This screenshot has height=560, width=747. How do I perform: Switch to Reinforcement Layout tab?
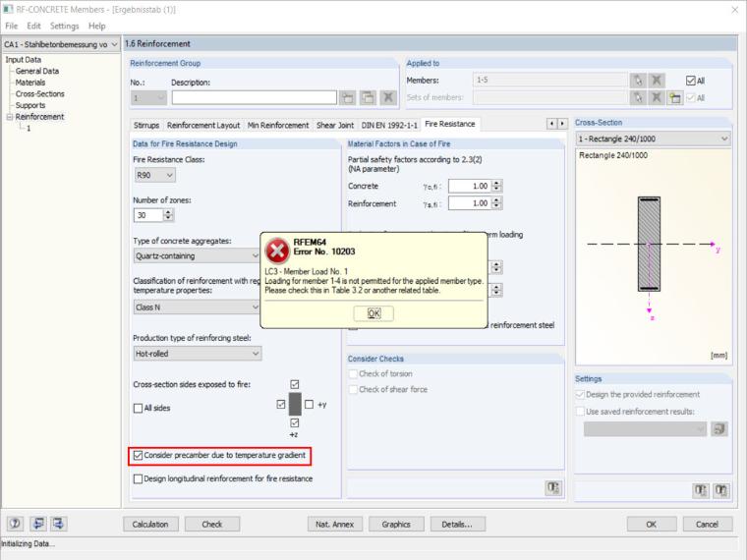(203, 125)
